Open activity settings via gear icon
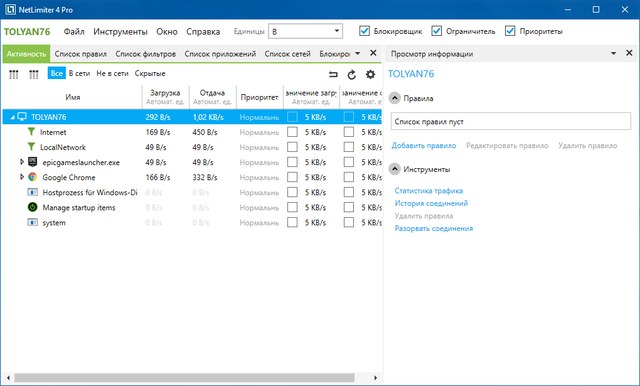The height and width of the screenshot is (386, 640). pyautogui.click(x=370, y=74)
